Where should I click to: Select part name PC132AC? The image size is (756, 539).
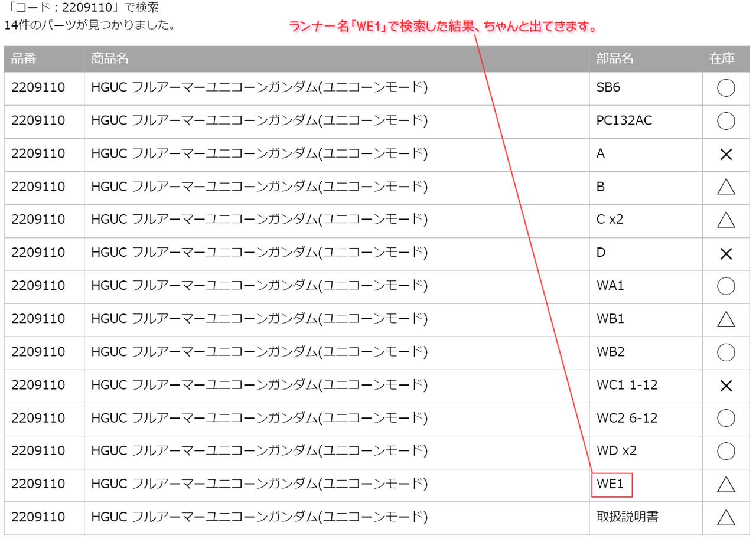624,120
